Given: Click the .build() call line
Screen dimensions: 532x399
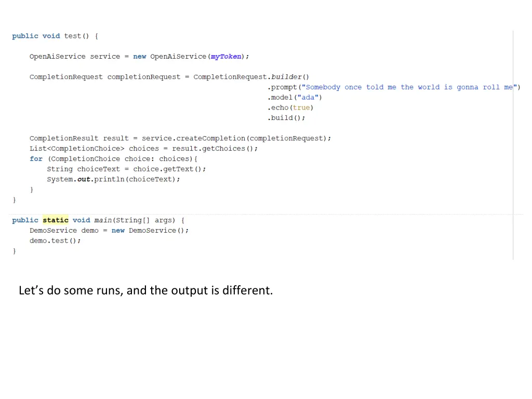Looking at the screenshot, I should (286, 118).
